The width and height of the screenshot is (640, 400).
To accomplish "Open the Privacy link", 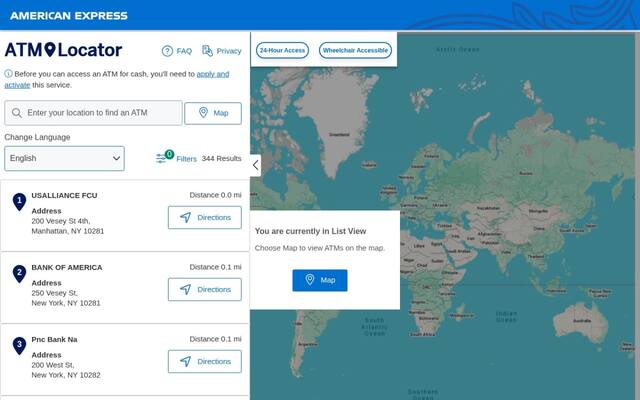I will click(x=229, y=51).
